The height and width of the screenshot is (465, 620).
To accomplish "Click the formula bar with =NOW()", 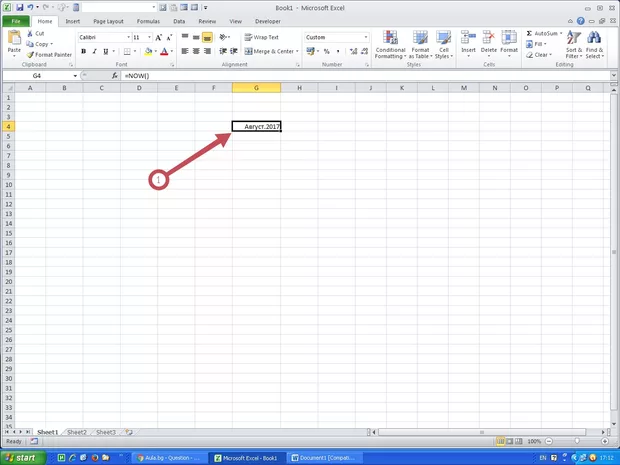I will point(366,76).
